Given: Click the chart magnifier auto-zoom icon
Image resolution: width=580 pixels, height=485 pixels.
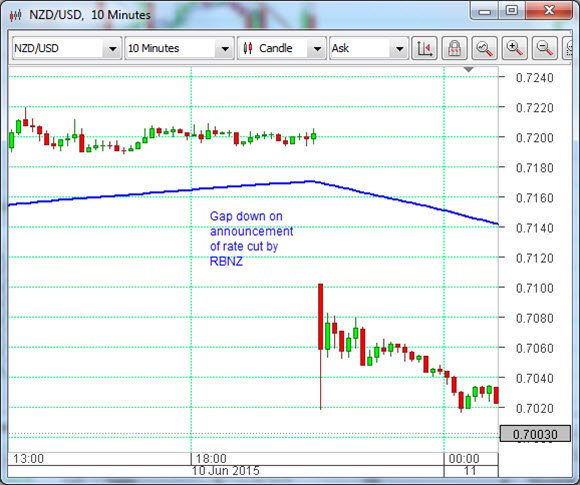Looking at the screenshot, I should pos(485,48).
